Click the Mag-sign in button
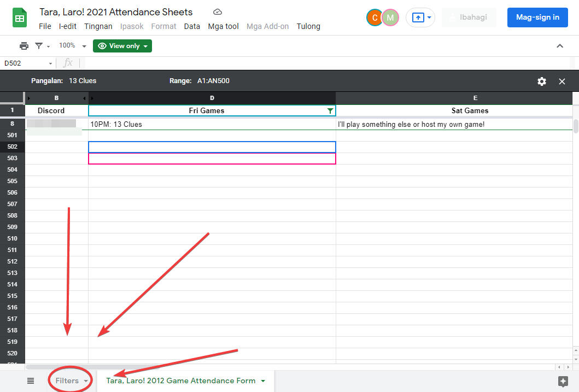This screenshot has width=579, height=392. 537,17
